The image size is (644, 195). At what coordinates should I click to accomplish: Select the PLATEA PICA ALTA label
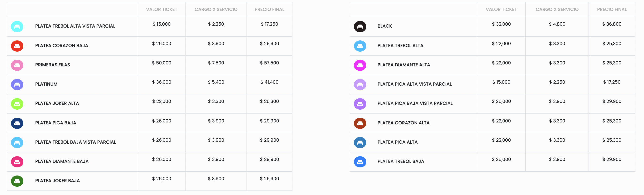click(x=397, y=142)
